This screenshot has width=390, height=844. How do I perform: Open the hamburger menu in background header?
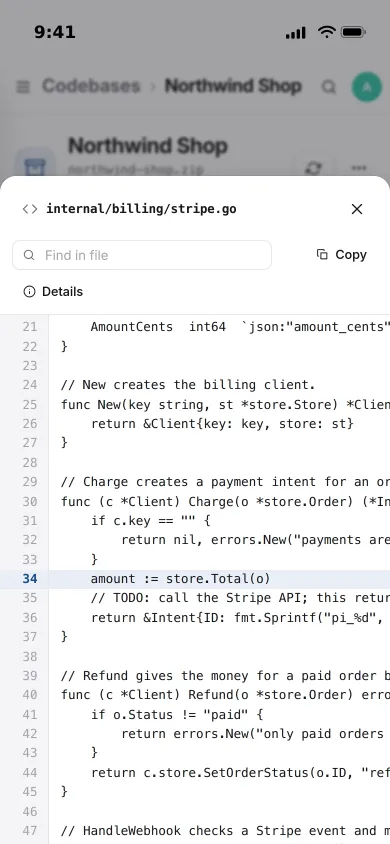pos(23,86)
